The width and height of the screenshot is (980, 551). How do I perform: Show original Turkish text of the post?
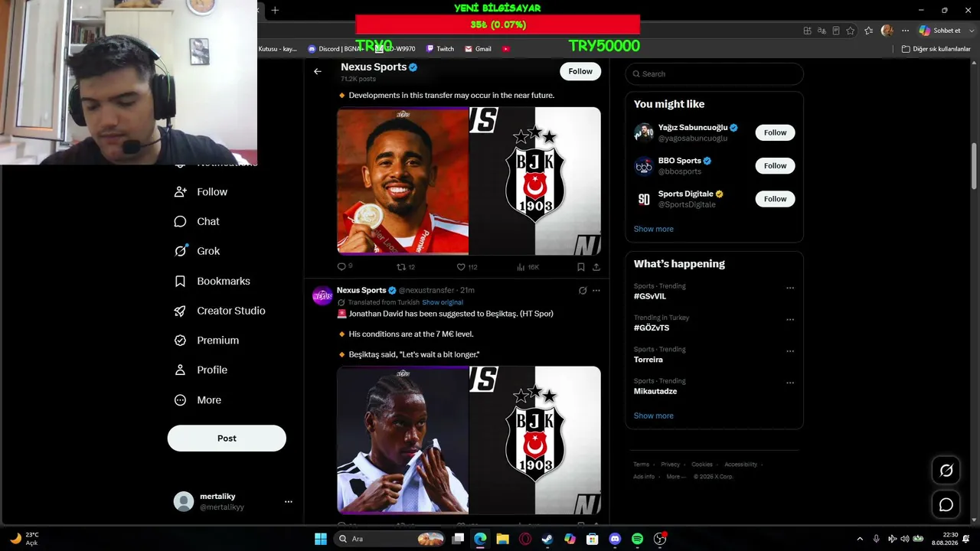click(443, 302)
